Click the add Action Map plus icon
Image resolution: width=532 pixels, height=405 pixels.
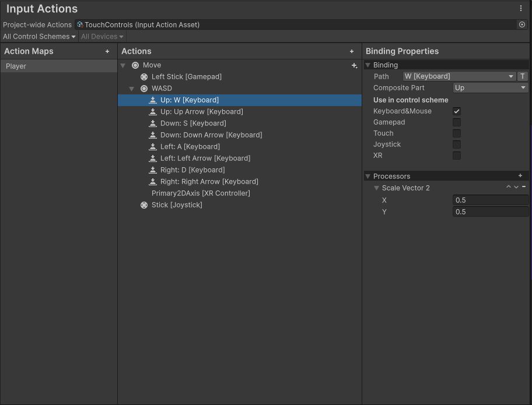point(107,51)
